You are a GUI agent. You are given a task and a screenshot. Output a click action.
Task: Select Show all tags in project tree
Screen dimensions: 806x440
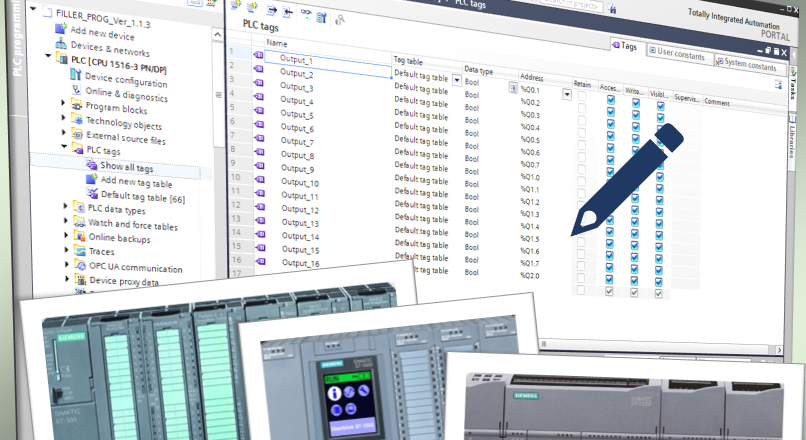pos(126,166)
